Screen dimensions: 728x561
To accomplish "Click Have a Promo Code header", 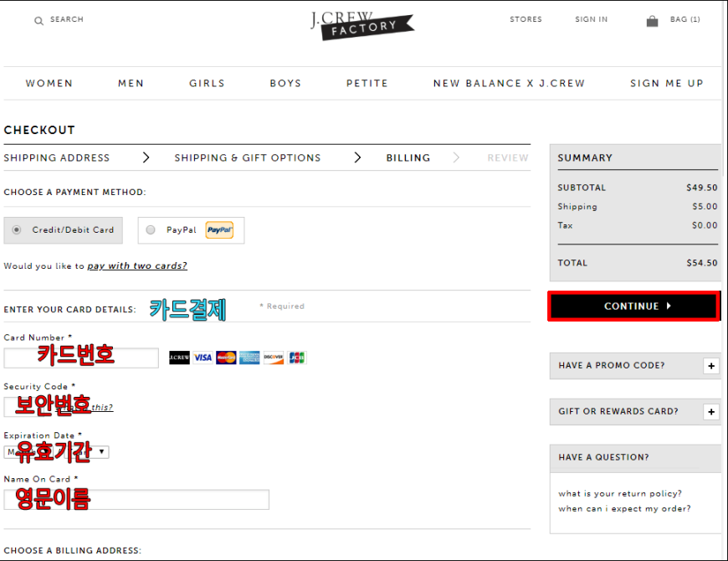I will pos(612,365).
